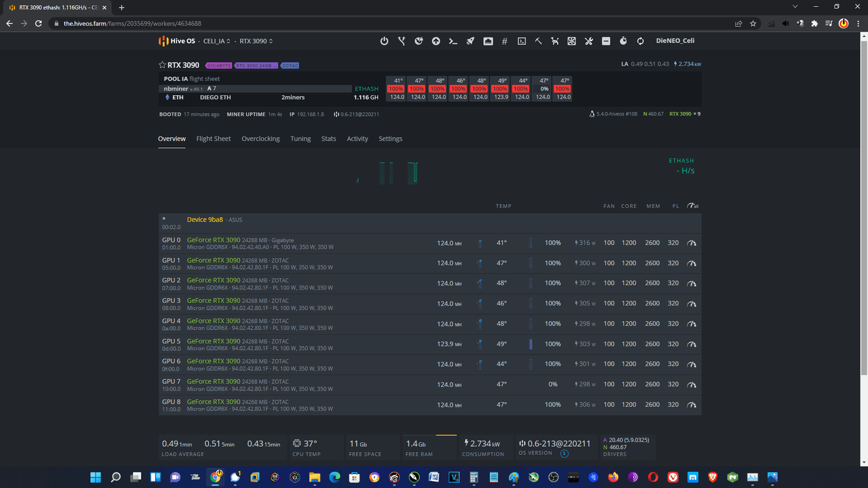Image resolution: width=868 pixels, height=488 pixels.
Task: Click the globe with lock VPN icon
Action: [x=419, y=41]
